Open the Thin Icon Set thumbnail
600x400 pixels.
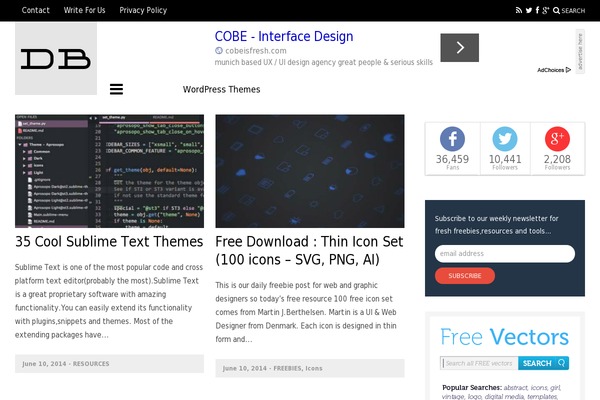click(310, 171)
